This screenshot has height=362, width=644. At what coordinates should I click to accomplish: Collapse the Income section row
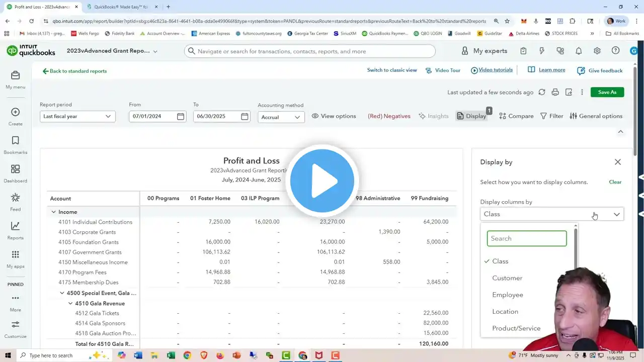(x=53, y=212)
